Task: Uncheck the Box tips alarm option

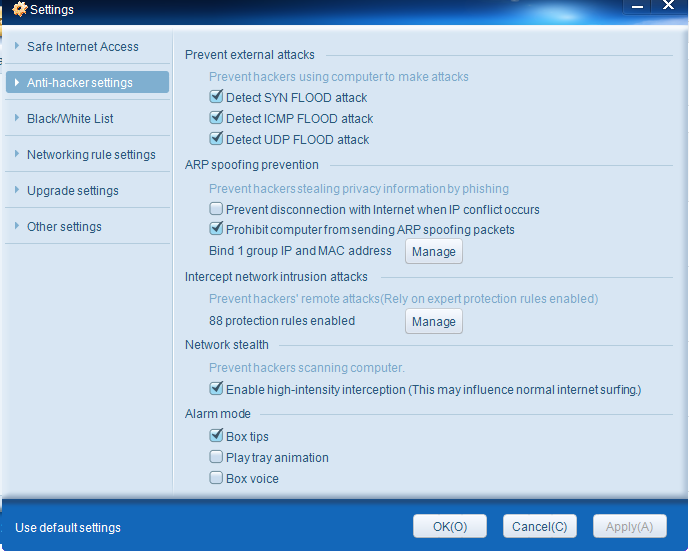Action: (x=216, y=436)
